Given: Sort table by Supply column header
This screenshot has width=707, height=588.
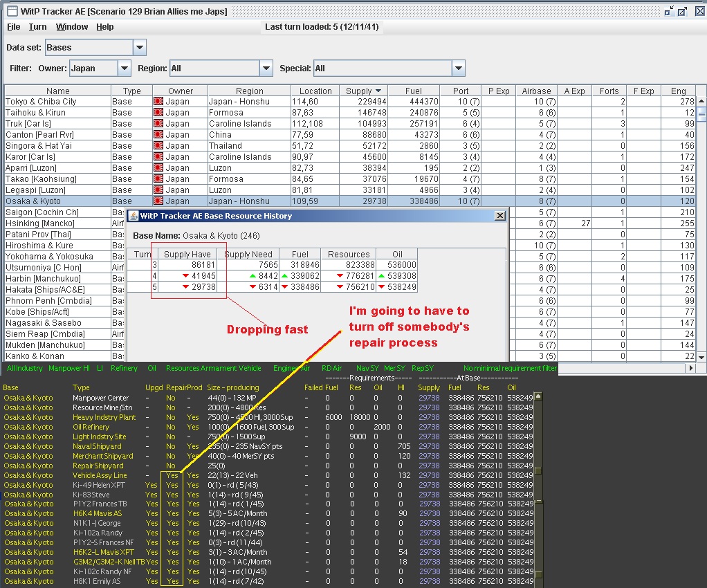Looking at the screenshot, I should point(363,91).
